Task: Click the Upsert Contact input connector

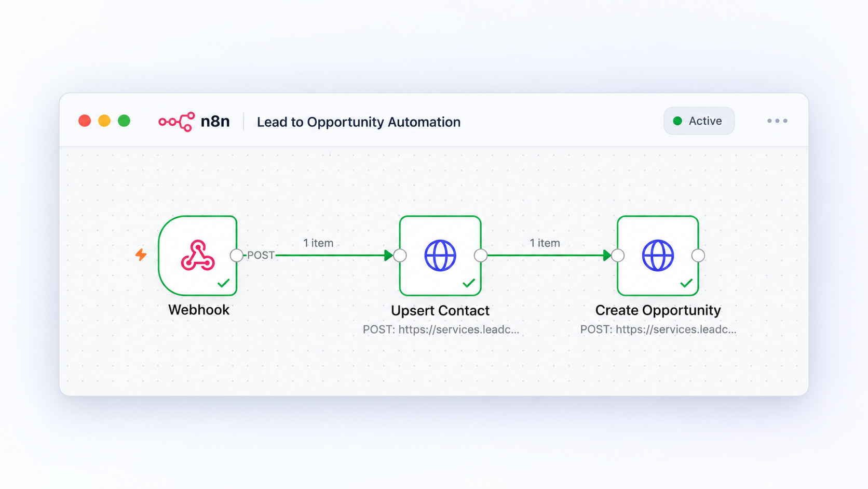Action: (x=400, y=255)
